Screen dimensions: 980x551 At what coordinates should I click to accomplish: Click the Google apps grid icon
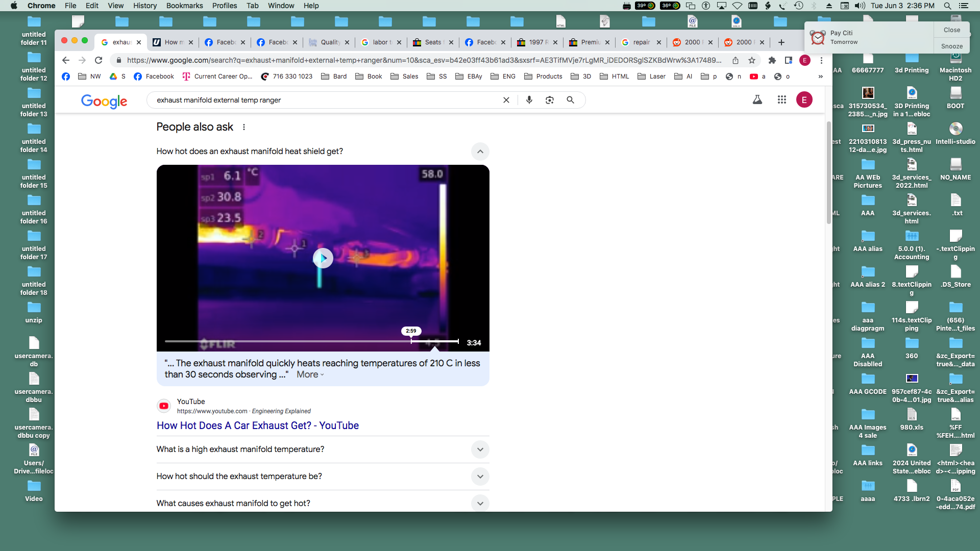[x=781, y=100]
